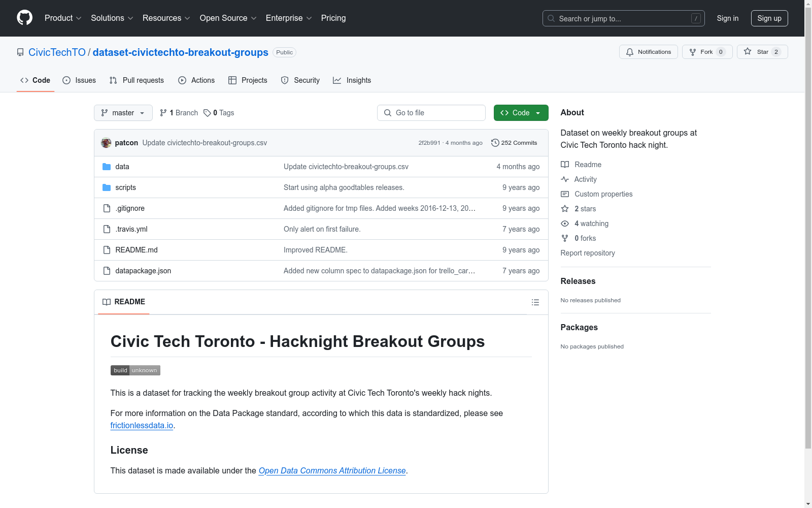This screenshot has width=812, height=508.
Task: Click the repository icon beside CivicTechTO
Action: tap(20, 52)
